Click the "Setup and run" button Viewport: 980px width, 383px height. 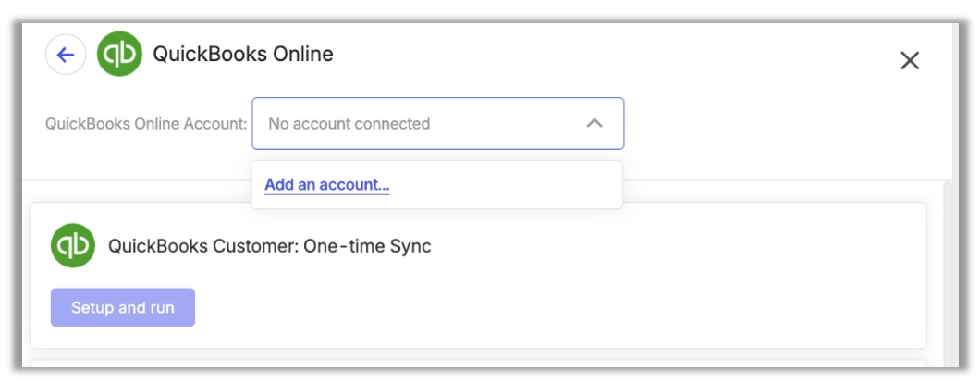click(x=122, y=307)
